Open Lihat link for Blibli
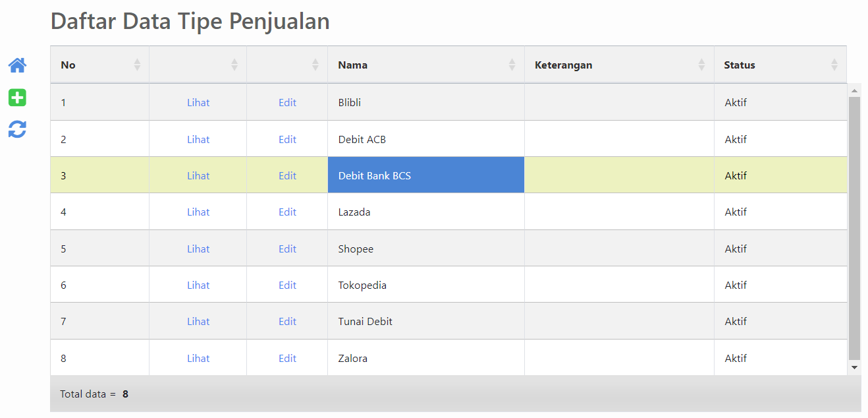Image resolution: width=868 pixels, height=418 pixels. point(198,102)
